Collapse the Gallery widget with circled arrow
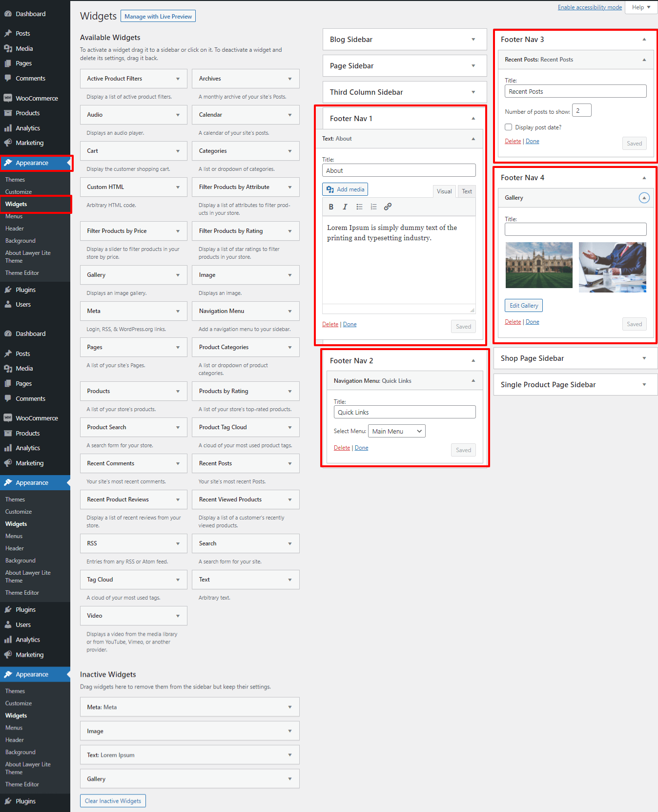This screenshot has width=658, height=812. (x=644, y=198)
